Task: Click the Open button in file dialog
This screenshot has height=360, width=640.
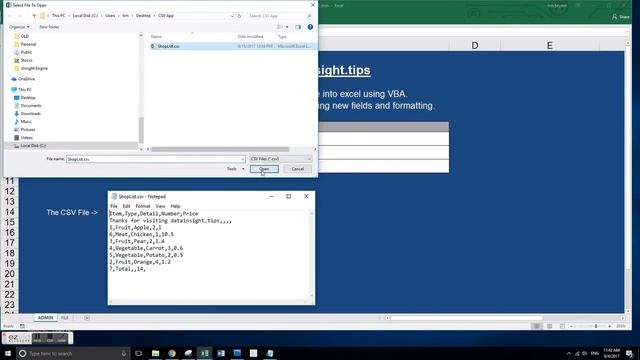Action: click(264, 169)
